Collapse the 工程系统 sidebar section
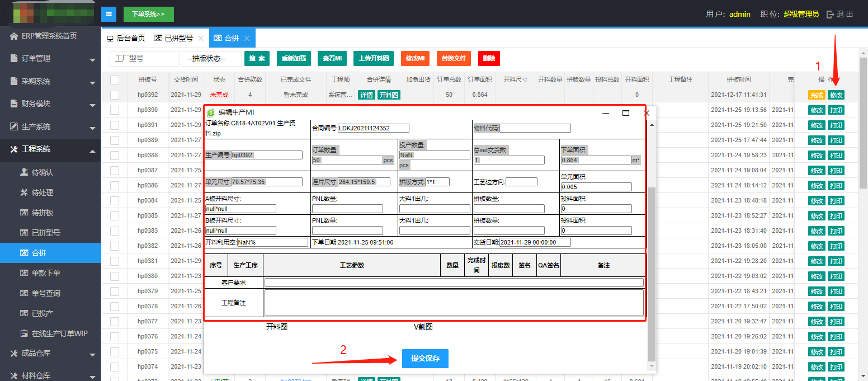The height and width of the screenshot is (381, 868). [x=50, y=149]
